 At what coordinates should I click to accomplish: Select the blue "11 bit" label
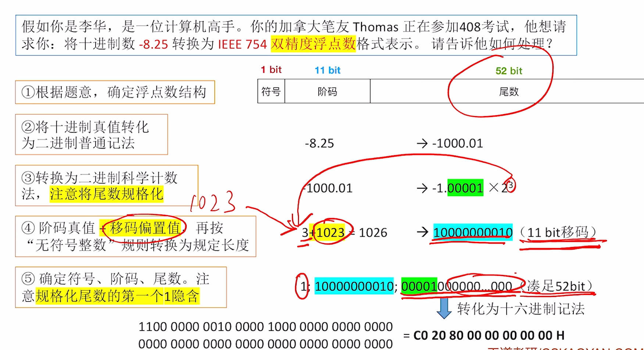point(327,70)
